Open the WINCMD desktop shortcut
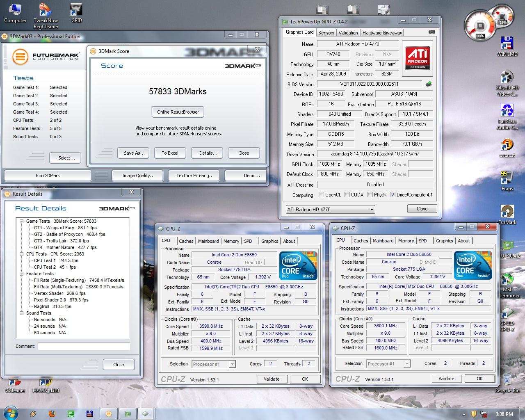 507,46
